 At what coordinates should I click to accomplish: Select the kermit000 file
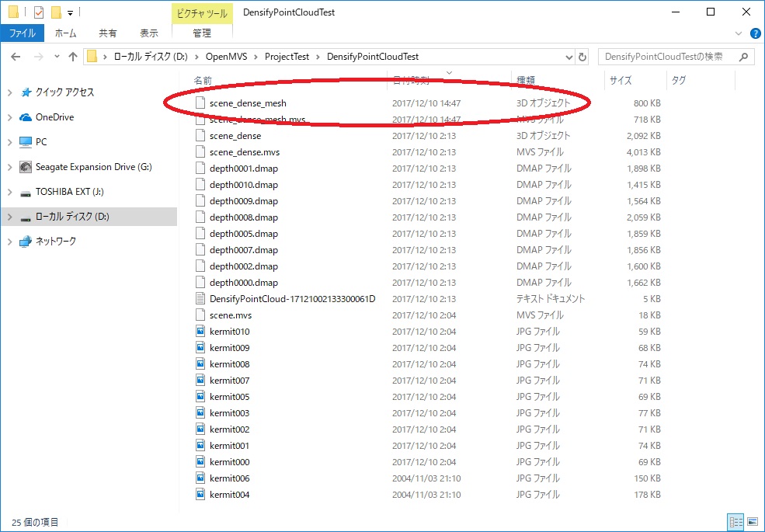(229, 462)
